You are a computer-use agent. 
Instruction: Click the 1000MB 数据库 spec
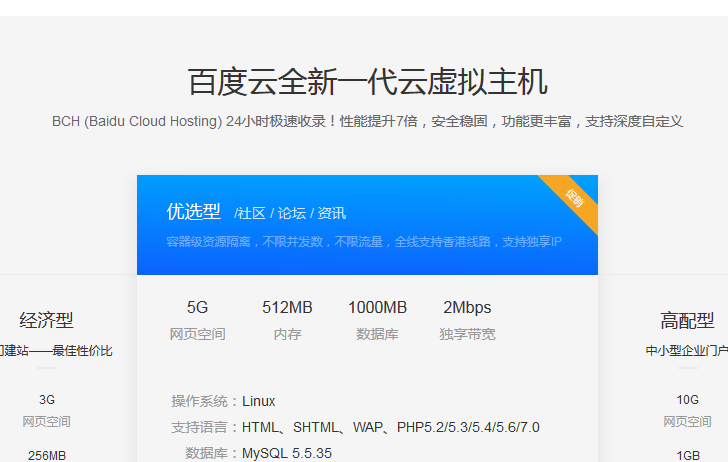[377, 320]
